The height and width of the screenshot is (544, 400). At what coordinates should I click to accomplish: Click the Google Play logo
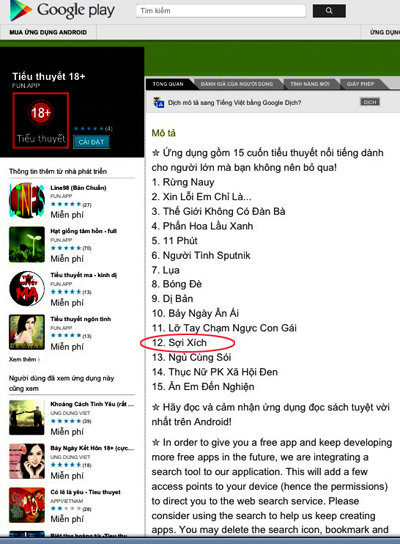[62, 10]
